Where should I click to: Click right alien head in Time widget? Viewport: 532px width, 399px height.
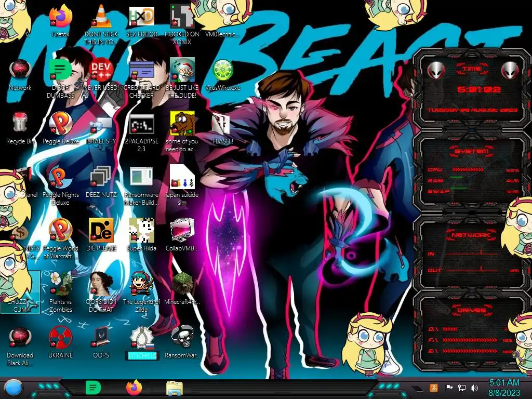[510, 71]
